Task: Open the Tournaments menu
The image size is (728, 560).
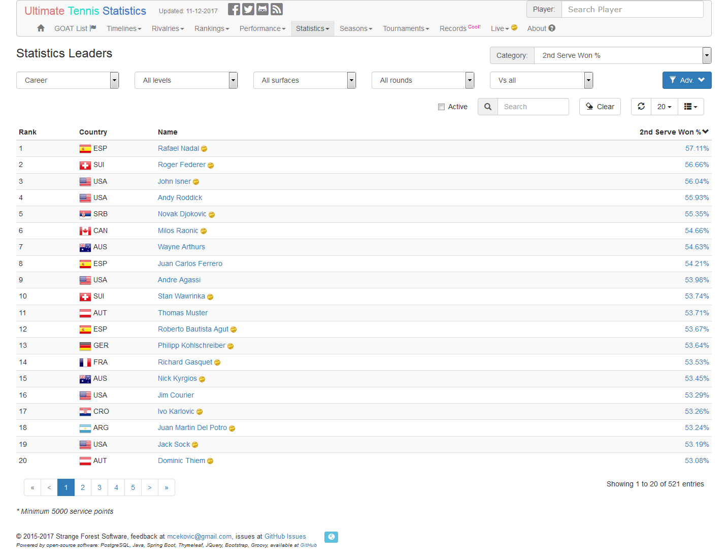Action: coord(406,28)
